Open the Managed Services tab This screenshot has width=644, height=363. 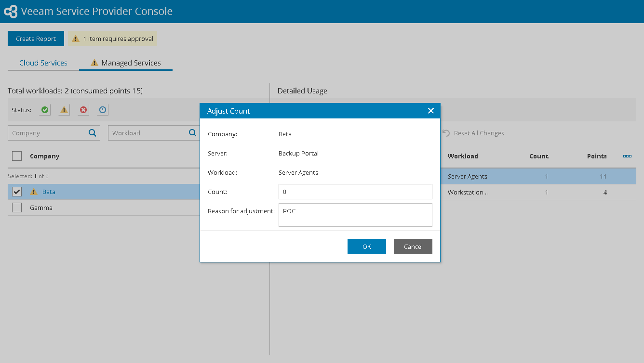[x=126, y=63]
